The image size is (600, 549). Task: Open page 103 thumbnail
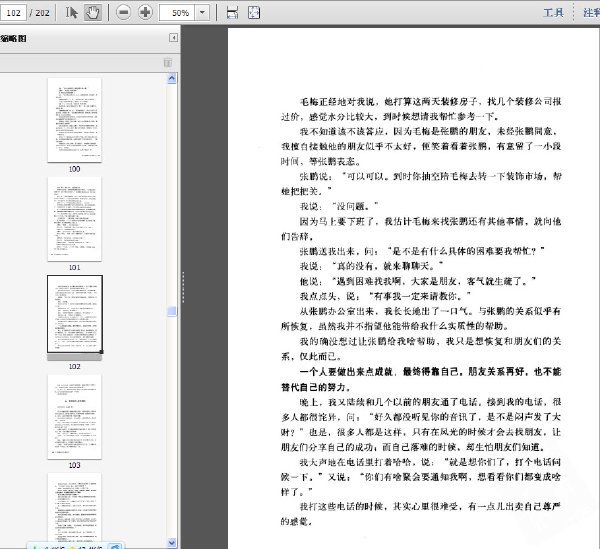pos(75,417)
